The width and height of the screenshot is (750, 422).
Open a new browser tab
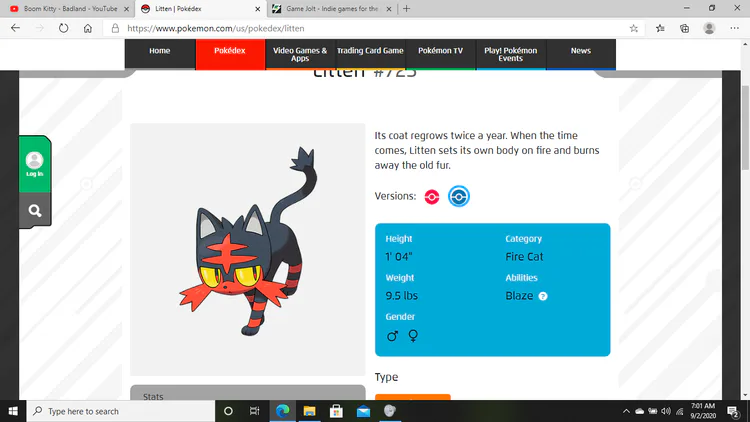pos(407,9)
